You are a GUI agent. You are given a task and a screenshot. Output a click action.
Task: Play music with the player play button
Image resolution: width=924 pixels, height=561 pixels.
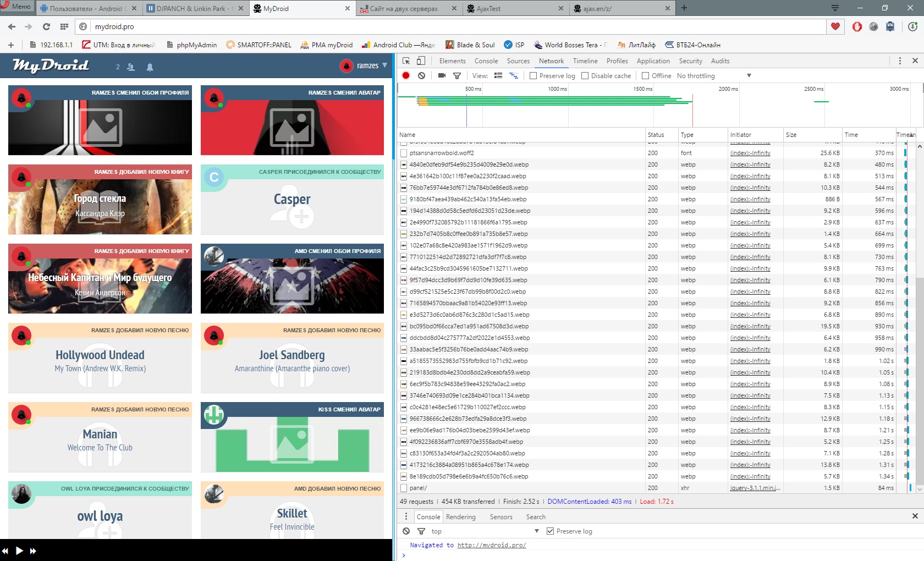19,551
